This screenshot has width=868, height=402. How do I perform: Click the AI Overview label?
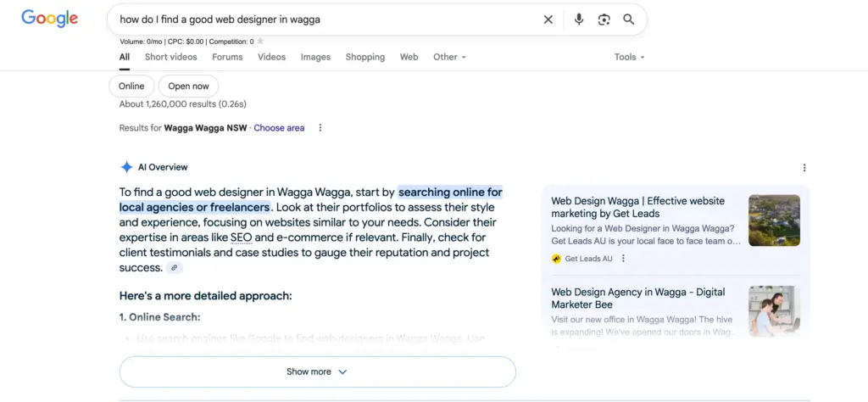coord(163,167)
